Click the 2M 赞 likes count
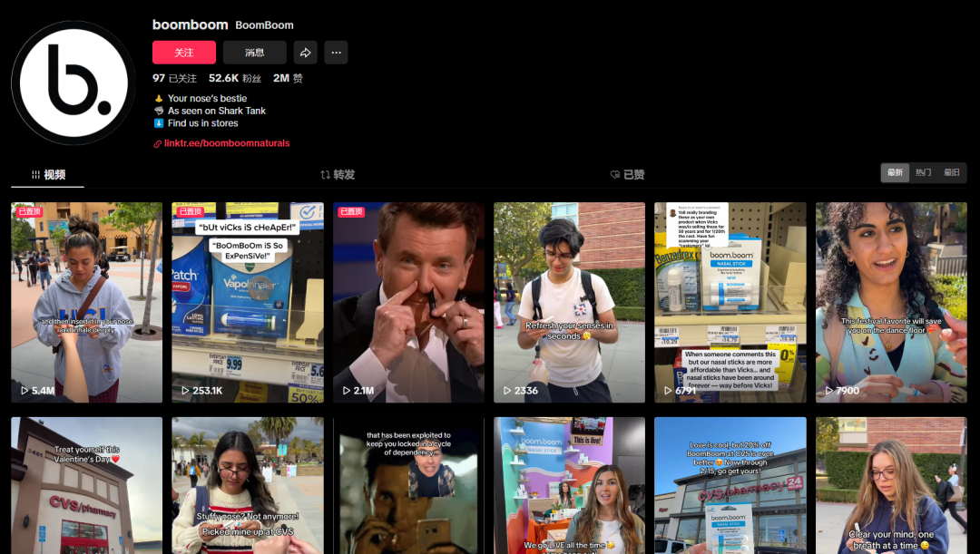Viewport: 980px width, 554px height. click(289, 78)
